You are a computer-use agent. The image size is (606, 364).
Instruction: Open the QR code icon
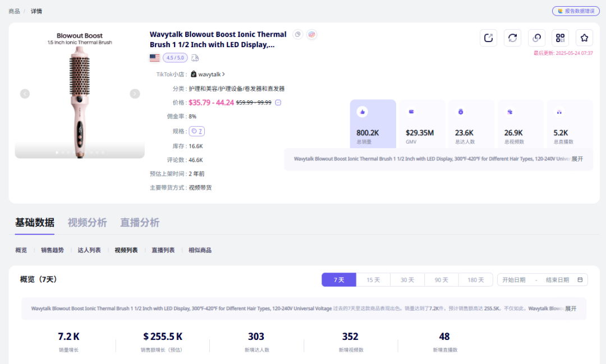(x=561, y=38)
